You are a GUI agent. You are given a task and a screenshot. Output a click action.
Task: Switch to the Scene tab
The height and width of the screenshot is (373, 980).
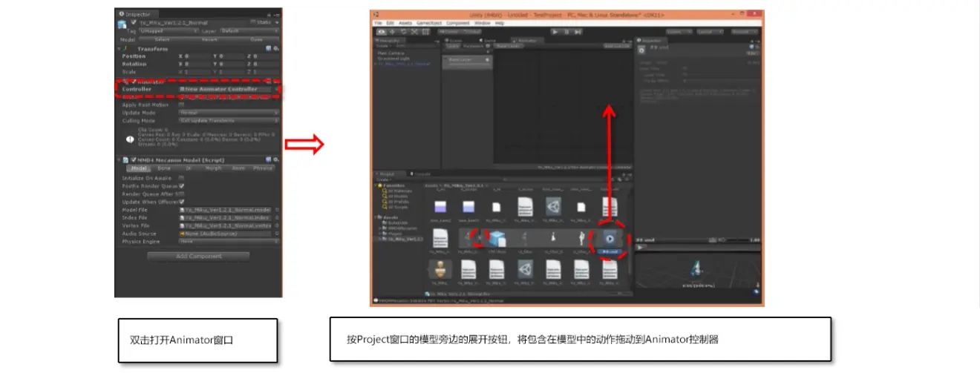(454, 40)
